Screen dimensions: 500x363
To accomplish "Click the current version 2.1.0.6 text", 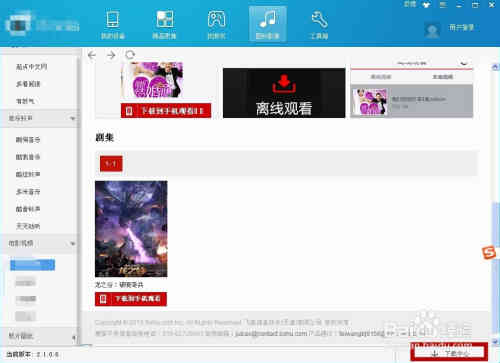I will tap(33, 355).
